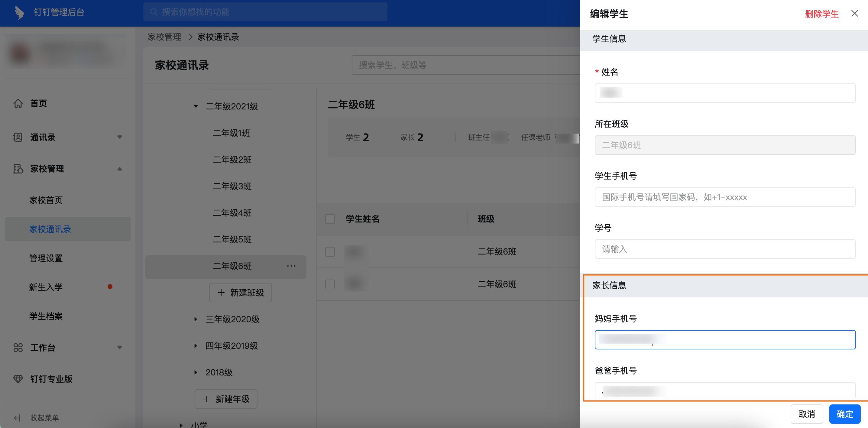The image size is (868, 428).
Task: Click the 工作台 grid icon
Action: tap(18, 348)
